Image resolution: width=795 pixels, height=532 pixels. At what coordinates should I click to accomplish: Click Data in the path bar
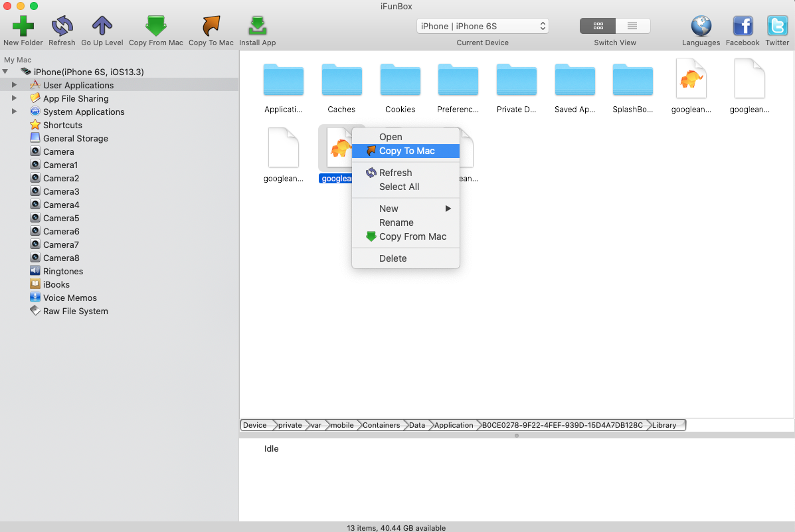point(417,425)
